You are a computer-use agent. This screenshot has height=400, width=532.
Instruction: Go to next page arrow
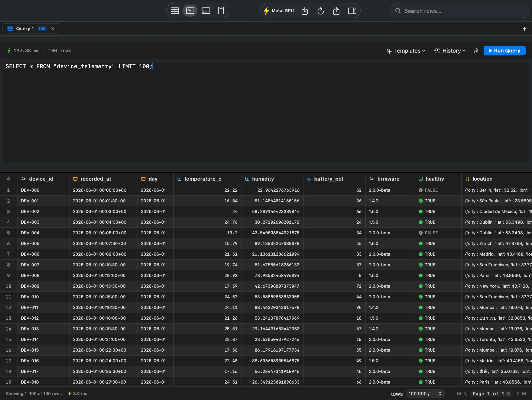[x=518, y=394]
